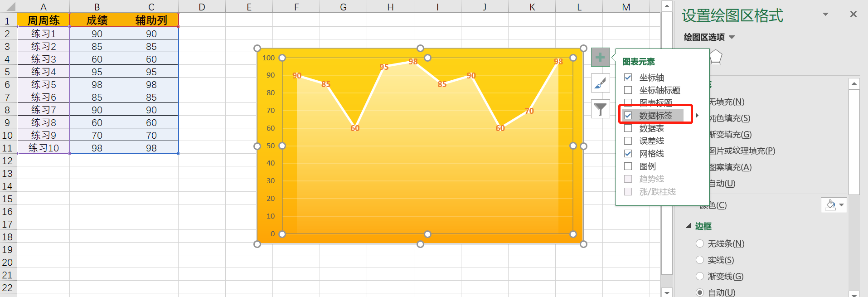Choose 图片或纹理填充(P) fill option
Viewport: 868px width, 297px height.
click(742, 151)
